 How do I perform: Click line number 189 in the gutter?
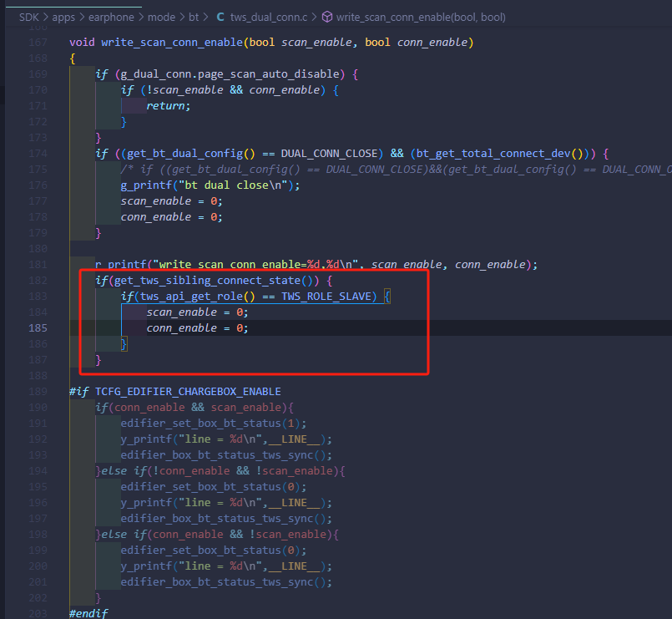tap(38, 392)
